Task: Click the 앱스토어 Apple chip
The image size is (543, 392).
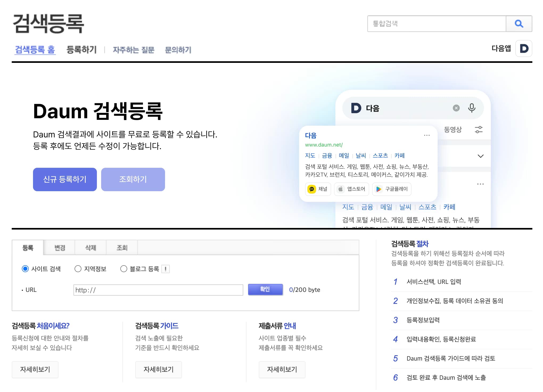Action: click(351, 189)
